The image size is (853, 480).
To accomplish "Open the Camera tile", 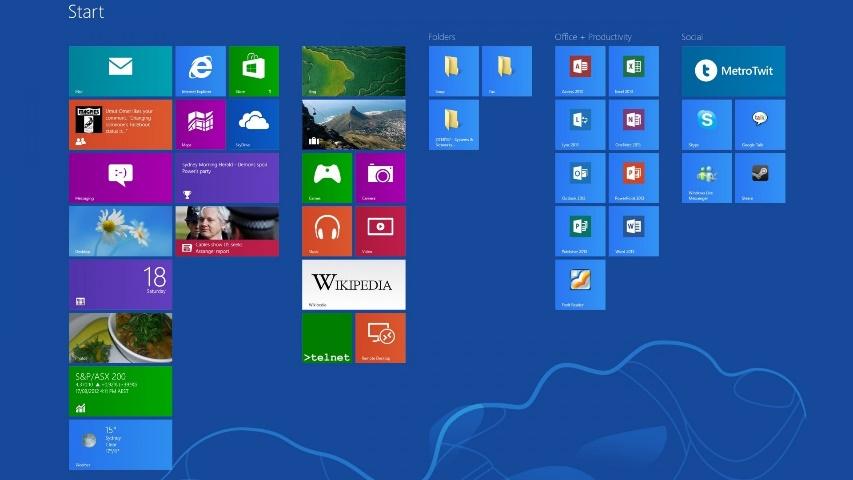I will [380, 178].
